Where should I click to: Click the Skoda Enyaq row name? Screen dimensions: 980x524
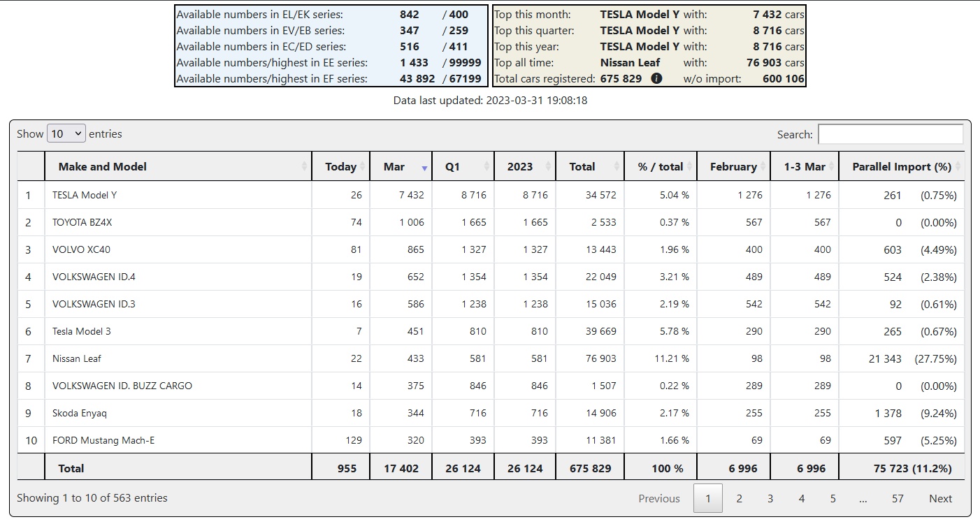point(80,413)
